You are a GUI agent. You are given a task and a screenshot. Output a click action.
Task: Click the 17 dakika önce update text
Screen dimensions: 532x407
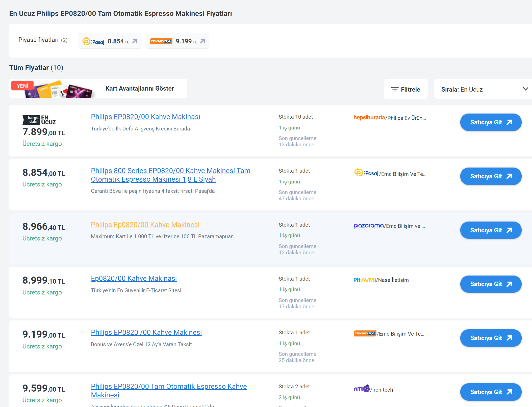click(296, 307)
